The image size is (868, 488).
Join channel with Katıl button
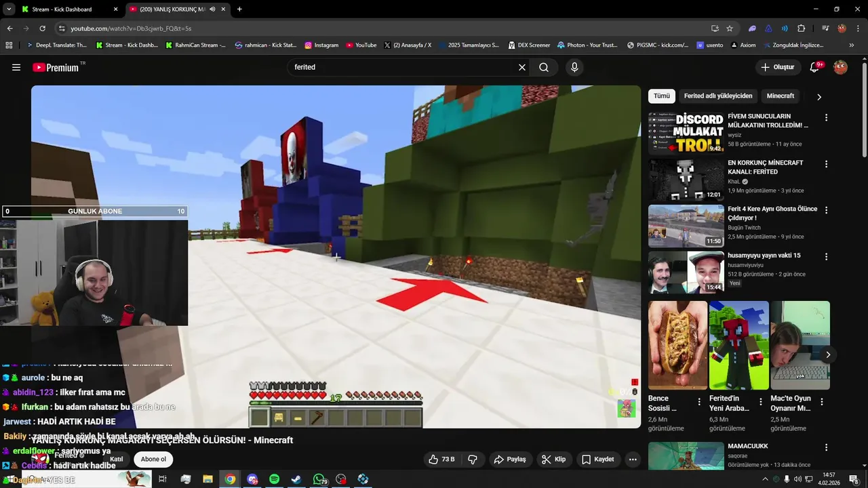[x=117, y=459]
